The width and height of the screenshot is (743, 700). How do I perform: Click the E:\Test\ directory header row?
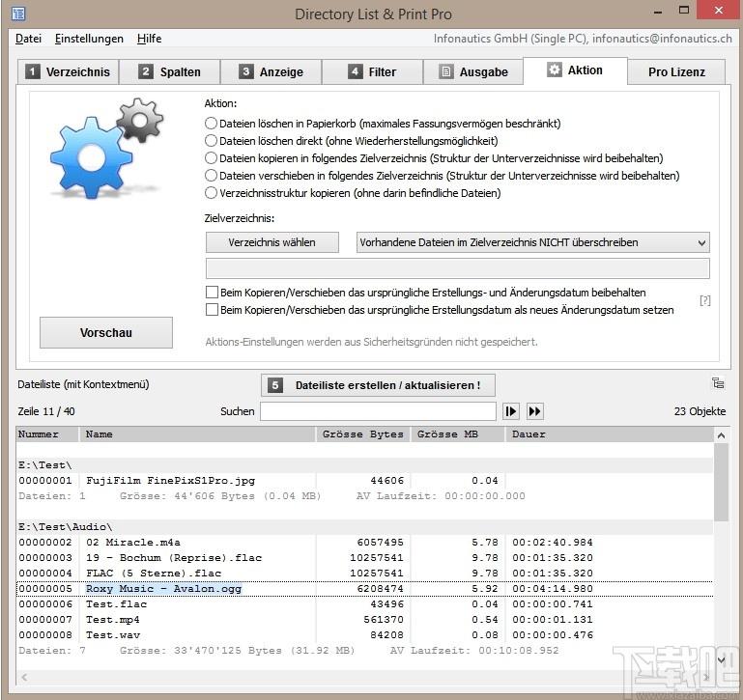[365, 465]
